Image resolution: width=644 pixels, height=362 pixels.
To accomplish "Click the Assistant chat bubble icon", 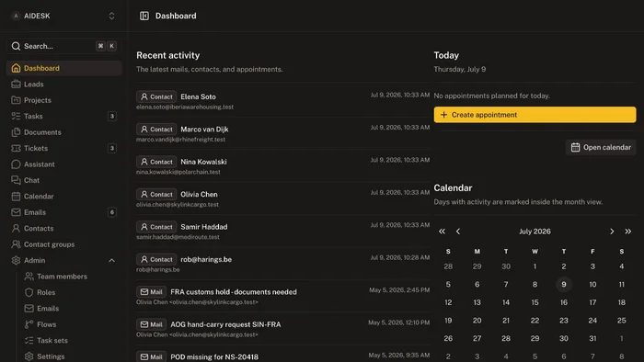I will pyautogui.click(x=16, y=164).
